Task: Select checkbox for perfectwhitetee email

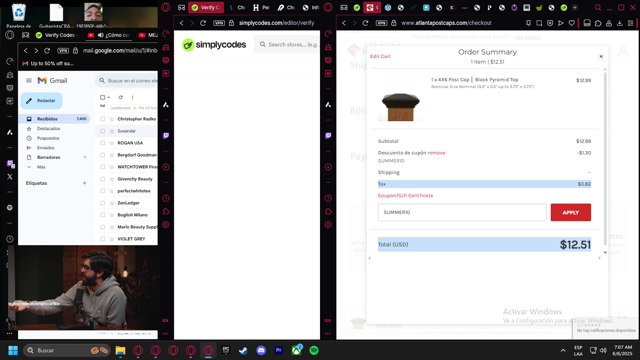Action: 102,191
